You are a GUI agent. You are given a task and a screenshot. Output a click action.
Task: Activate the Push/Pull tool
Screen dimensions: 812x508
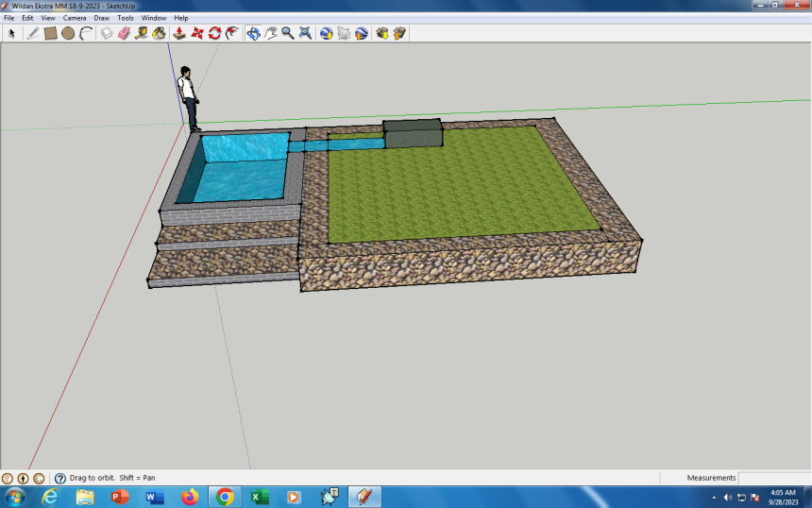[179, 33]
